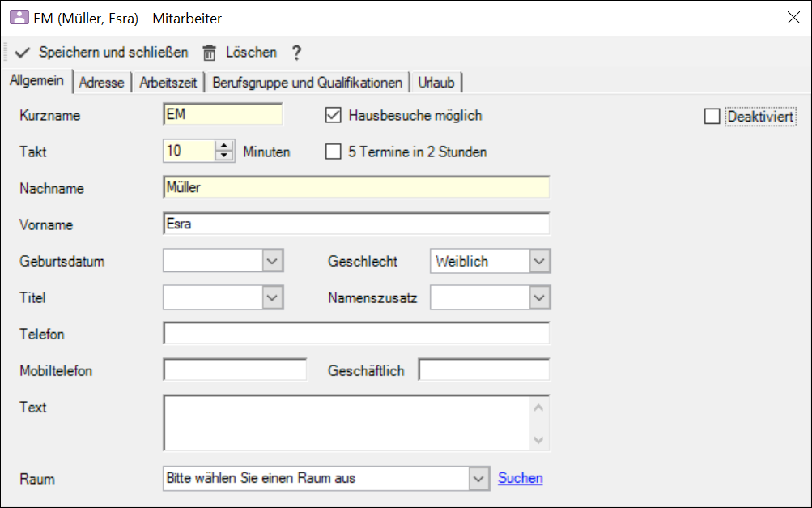Open the Raum selection dropdown
This screenshot has height=508, width=812.
479,478
